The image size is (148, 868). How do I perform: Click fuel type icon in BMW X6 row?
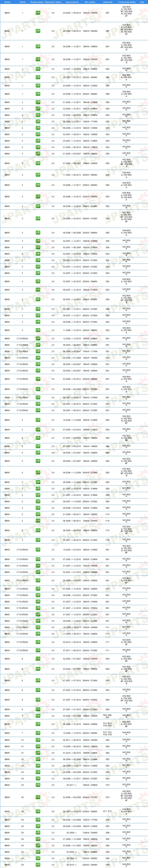point(38,811)
